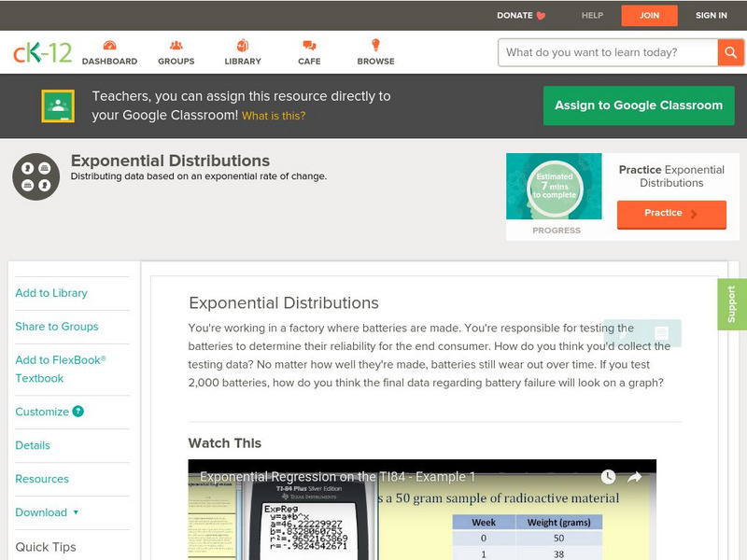Screen dimensions: 747x560
Task: Click the 'Watch This' heading
Action: [225, 443]
